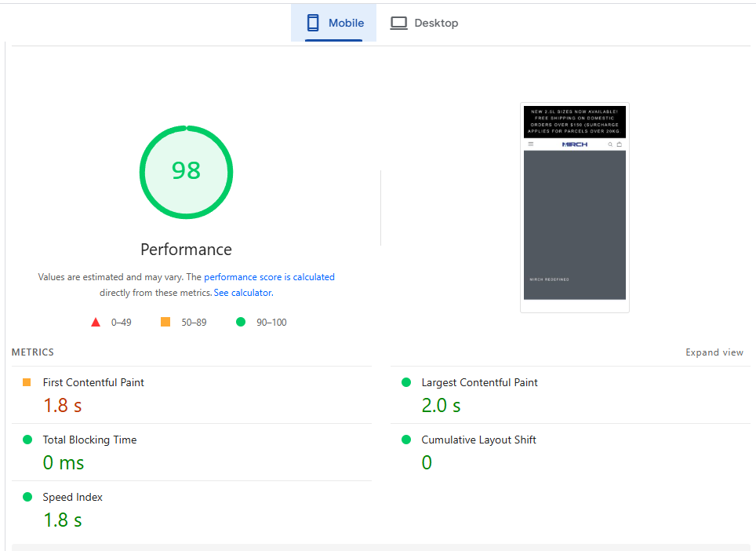Click the green dot beside Largest Contentful Paint
756x551 pixels.
coord(406,382)
